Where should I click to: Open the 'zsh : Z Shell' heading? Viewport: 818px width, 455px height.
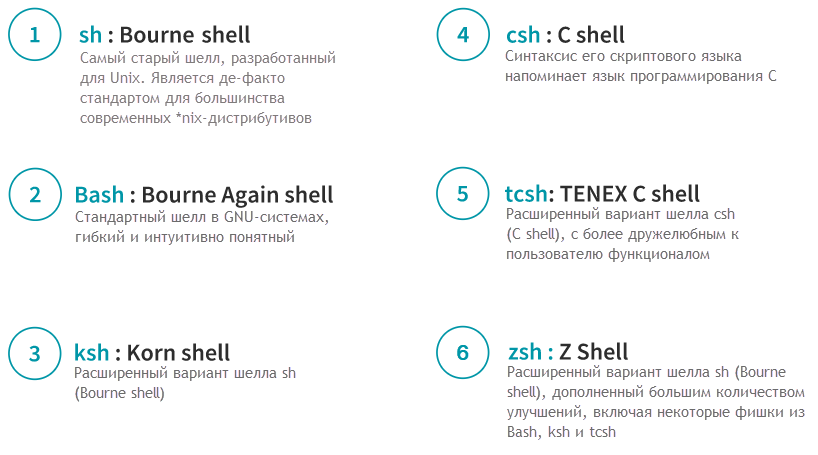pyautogui.click(x=567, y=352)
